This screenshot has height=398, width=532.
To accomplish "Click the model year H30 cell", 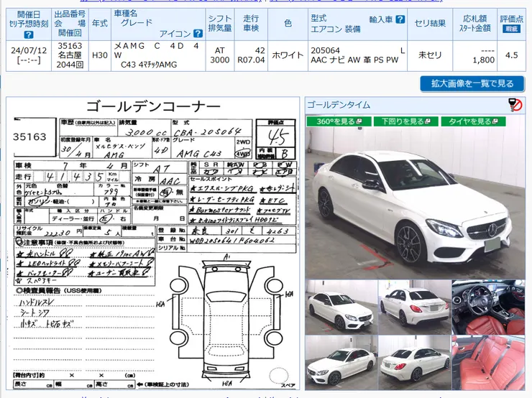I will point(100,55).
